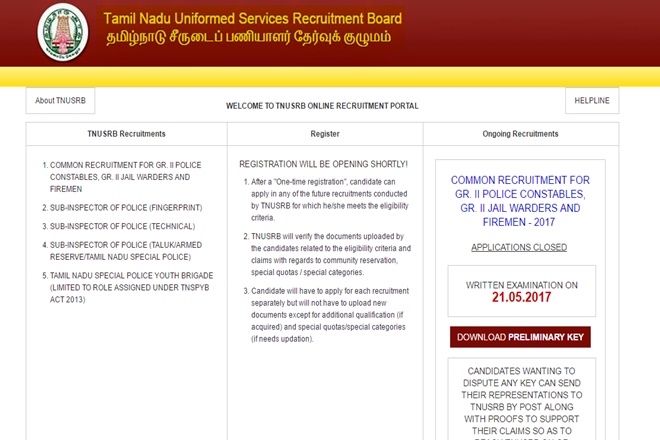The width and height of the screenshot is (660, 440).
Task: Click the Tamil Nadu Uniformed Services Recruitment Board title
Action: pos(253,19)
